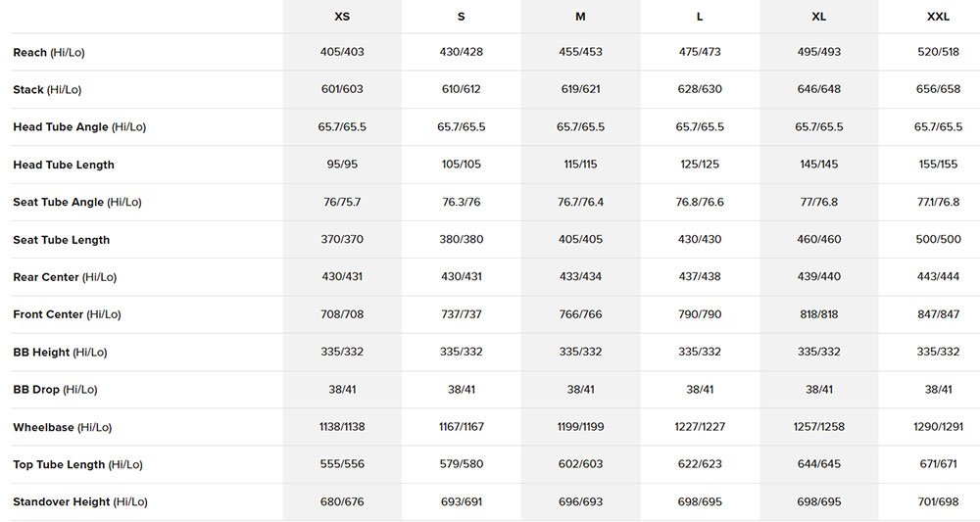The width and height of the screenshot is (980, 522).
Task: Select the 437/438 rear center cell
Action: pos(700,277)
